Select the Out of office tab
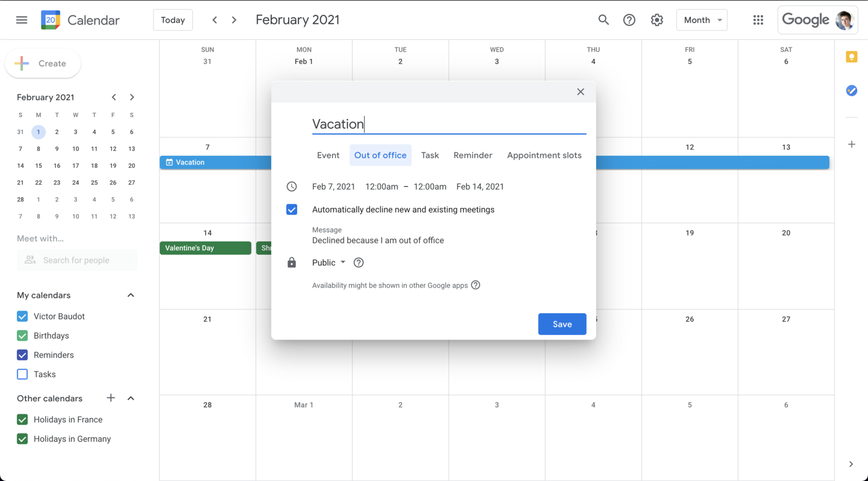This screenshot has width=868, height=481. [x=380, y=155]
